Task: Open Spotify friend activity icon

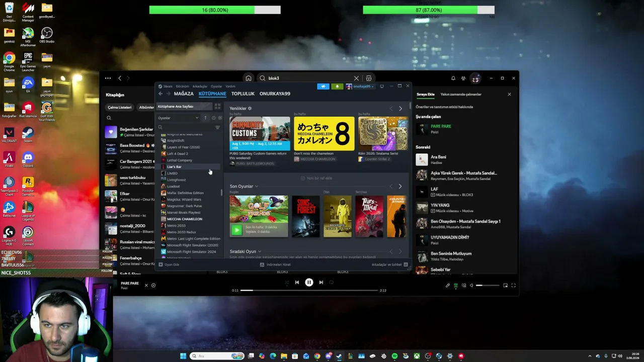Action: coord(463,78)
